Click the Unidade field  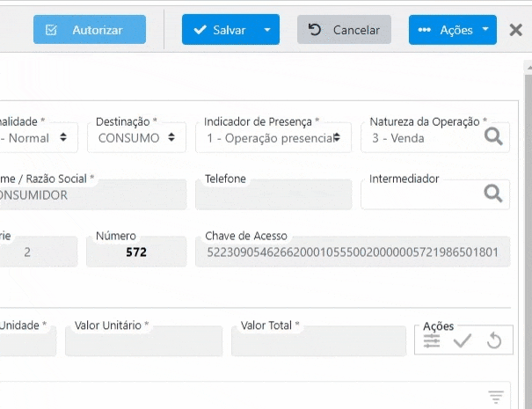28,341
